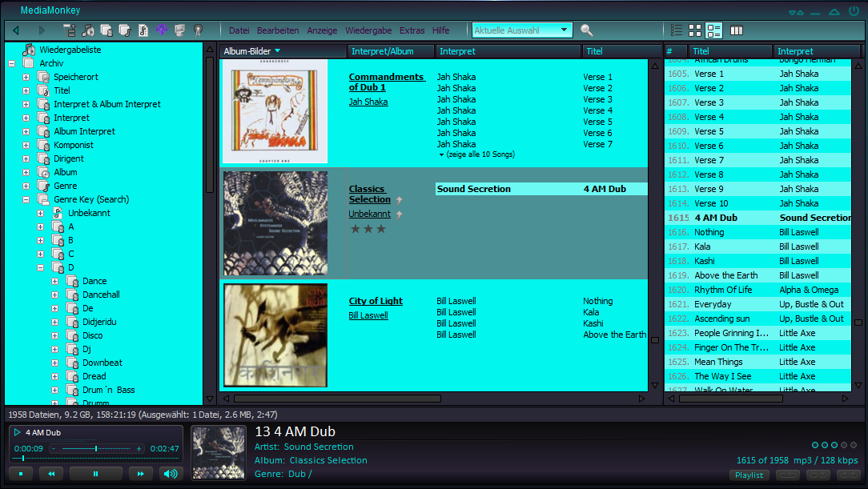Open the Album-Bilder column dropdown
Screen dimensions: 868x489
(x=277, y=51)
